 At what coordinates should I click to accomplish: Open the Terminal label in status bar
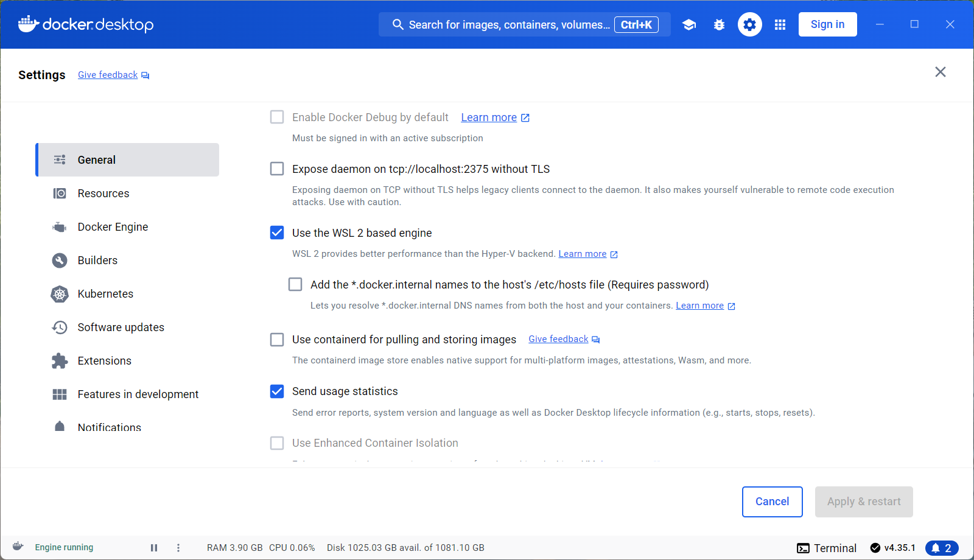(835, 548)
